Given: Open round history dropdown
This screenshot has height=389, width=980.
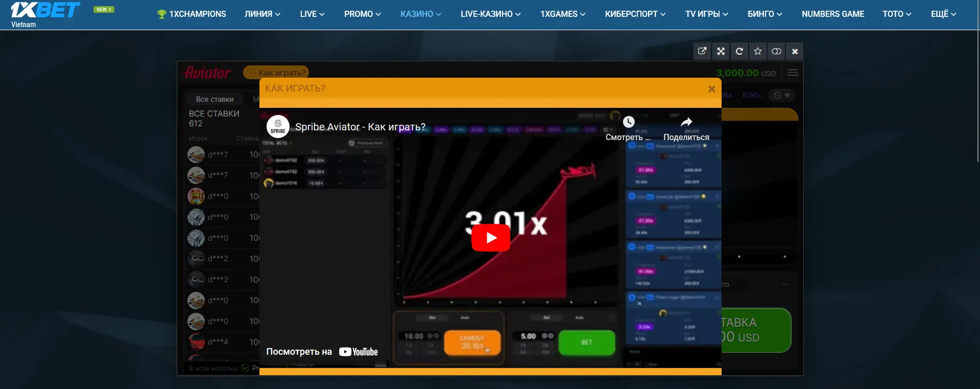Looking at the screenshot, I should (x=781, y=95).
